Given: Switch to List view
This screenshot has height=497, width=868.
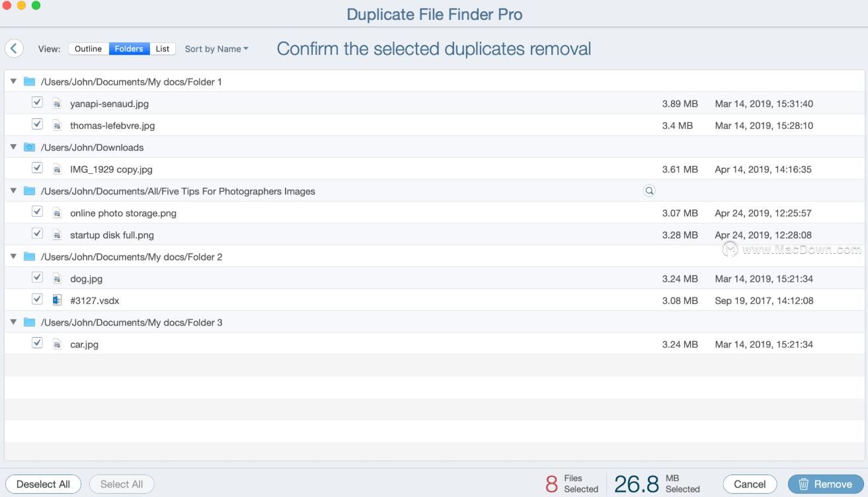Looking at the screenshot, I should 163,49.
